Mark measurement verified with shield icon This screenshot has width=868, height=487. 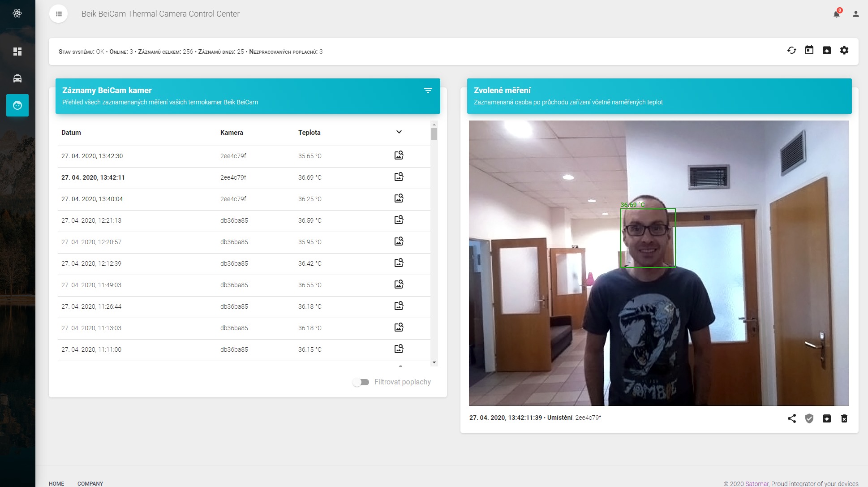pyautogui.click(x=809, y=418)
